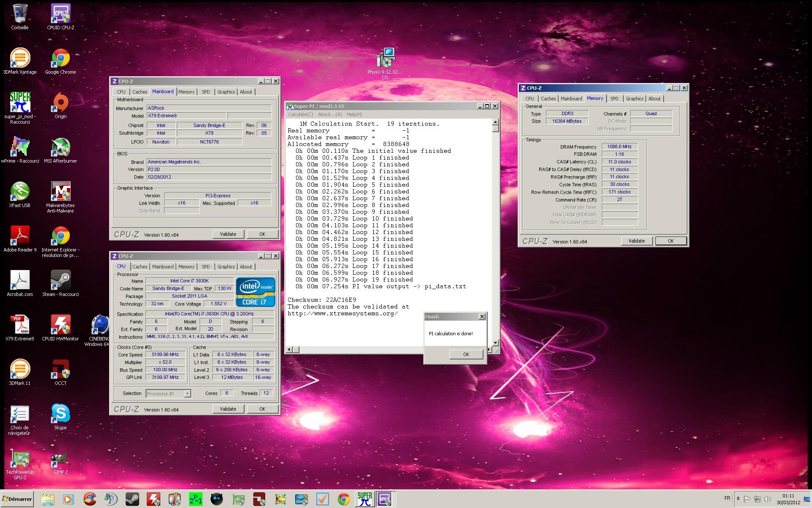Open the 3DMark 11 desktop icon

pos(20,373)
